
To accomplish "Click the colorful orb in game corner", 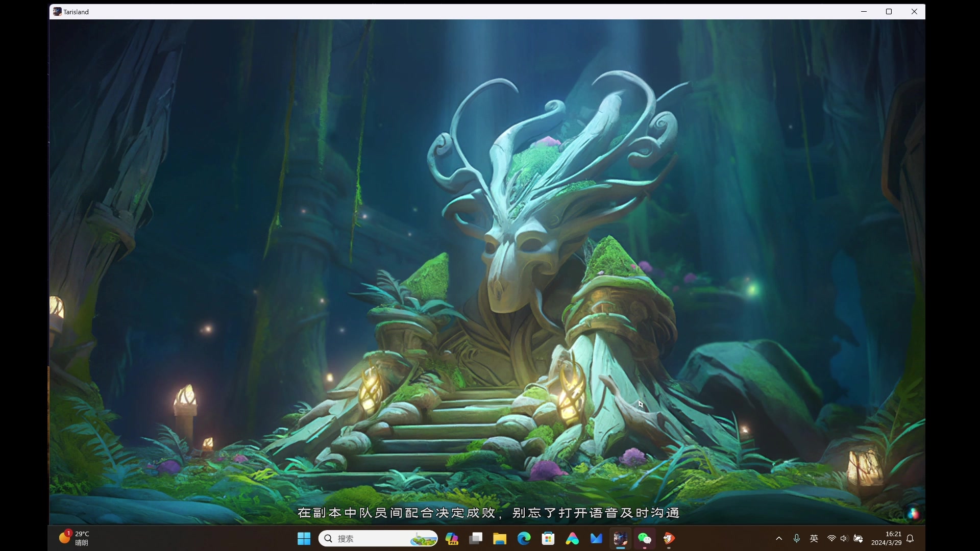I will (913, 513).
